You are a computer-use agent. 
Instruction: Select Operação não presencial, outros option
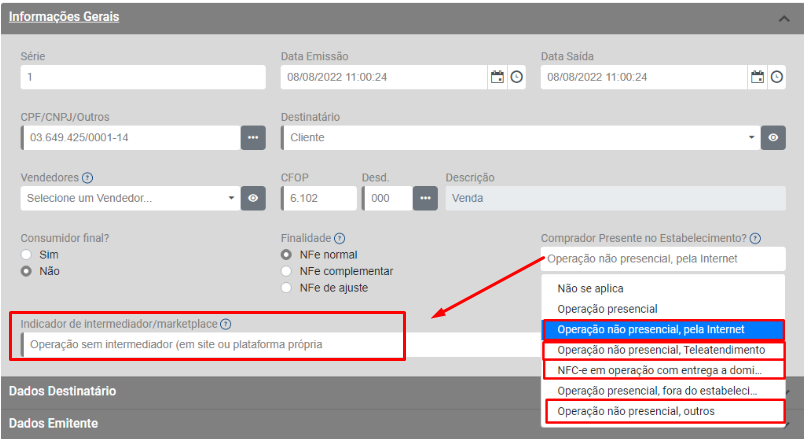tap(663, 411)
